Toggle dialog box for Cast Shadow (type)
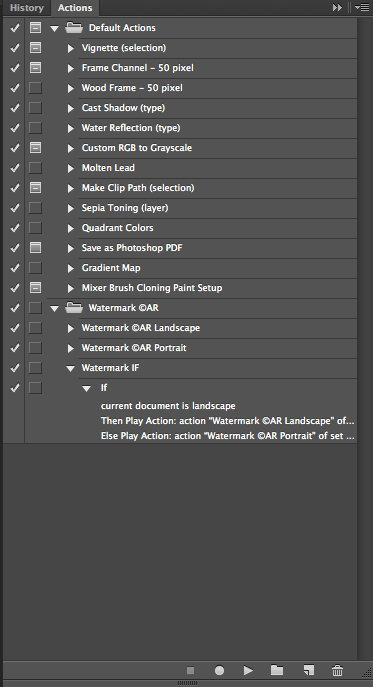 click(36, 108)
